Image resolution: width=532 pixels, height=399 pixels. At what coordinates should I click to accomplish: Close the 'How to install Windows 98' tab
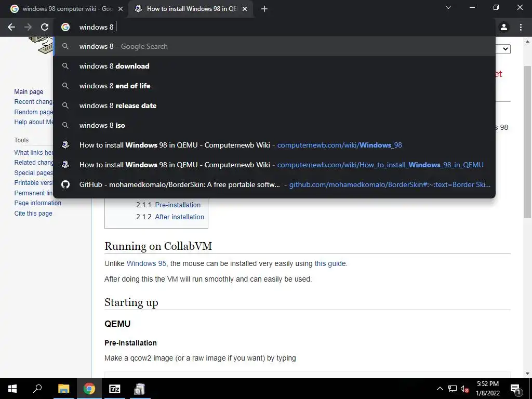click(245, 9)
